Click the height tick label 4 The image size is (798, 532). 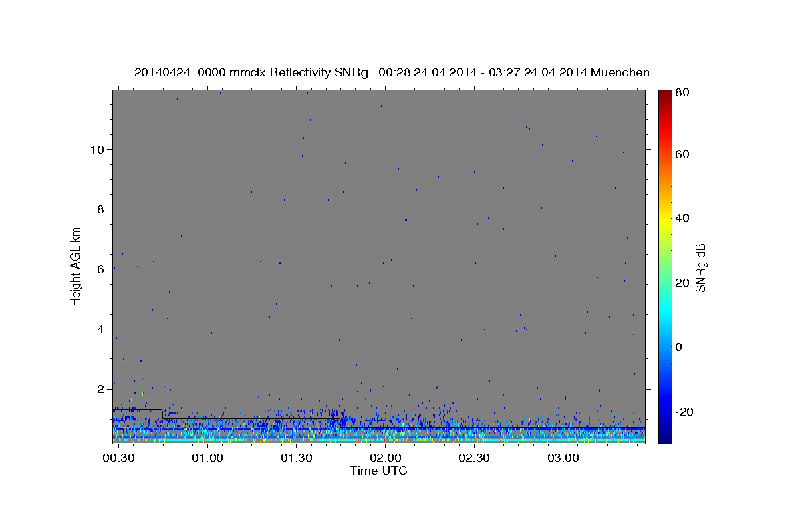click(x=100, y=329)
